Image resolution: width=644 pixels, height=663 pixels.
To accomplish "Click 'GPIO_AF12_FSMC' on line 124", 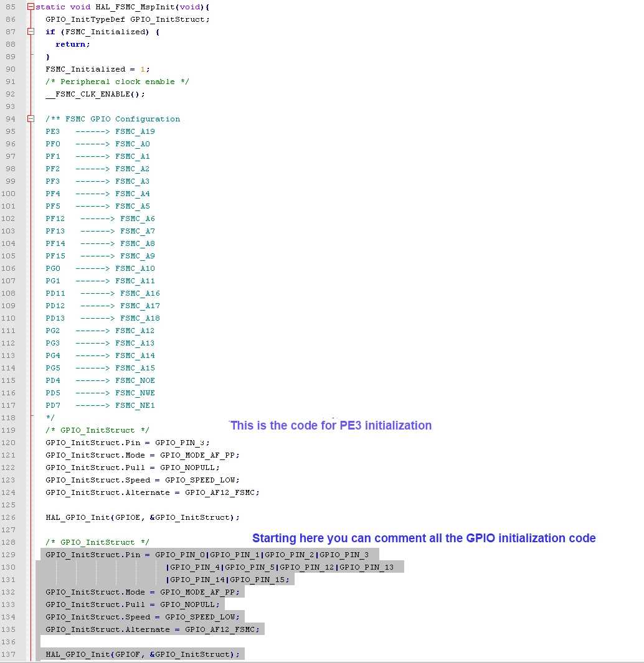I will click(220, 492).
